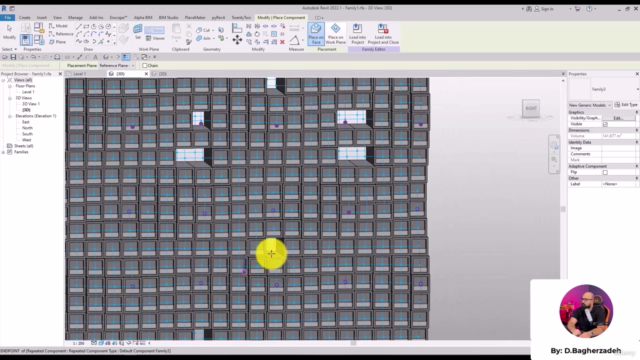Image resolution: width=640 pixels, height=360 pixels.
Task: Open the File menu
Action: tap(7, 18)
